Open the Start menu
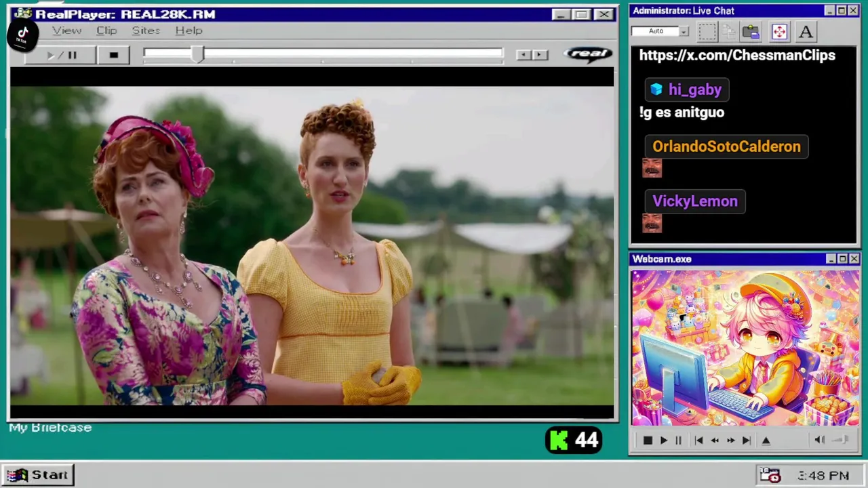Screen dimensions: 868x488 pos(37,475)
